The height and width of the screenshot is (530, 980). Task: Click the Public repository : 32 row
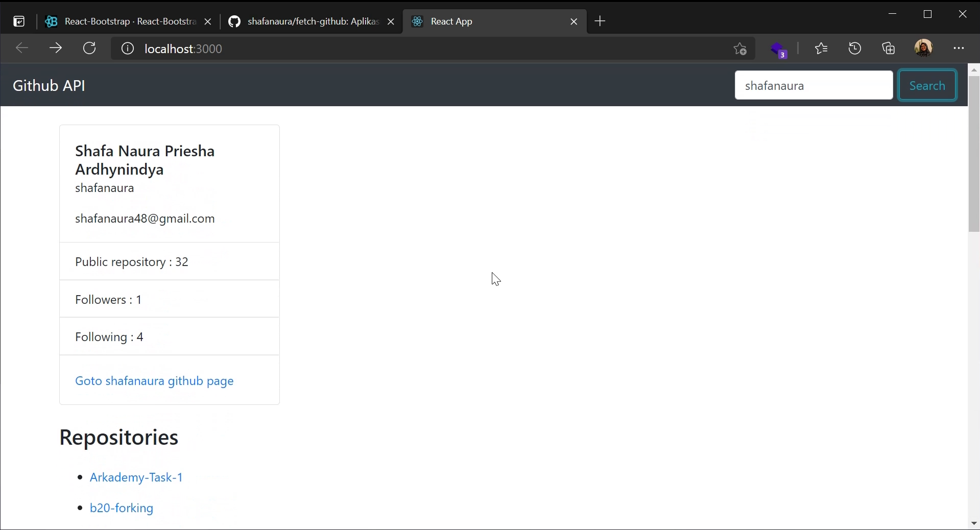[x=170, y=261]
